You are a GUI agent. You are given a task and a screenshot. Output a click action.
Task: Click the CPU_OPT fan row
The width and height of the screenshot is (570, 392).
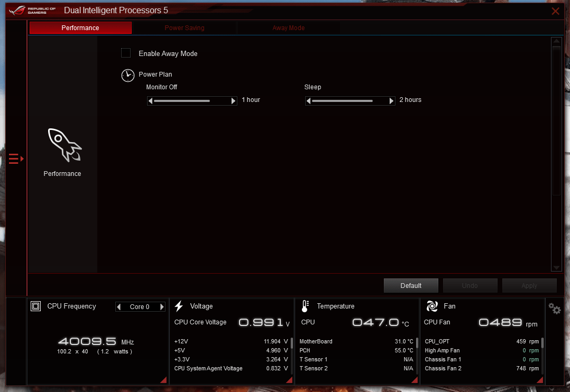click(482, 341)
